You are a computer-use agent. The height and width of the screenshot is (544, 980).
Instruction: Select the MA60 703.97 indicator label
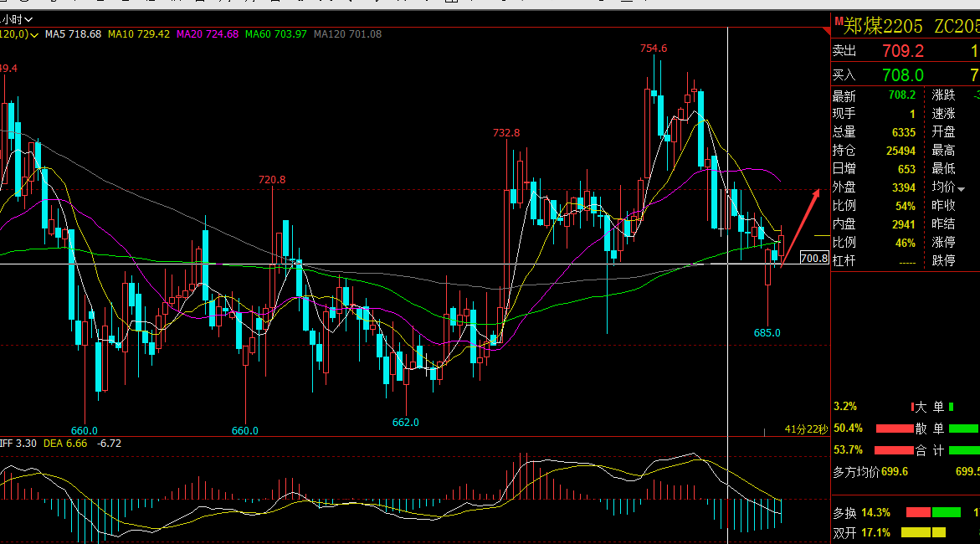[x=275, y=34]
